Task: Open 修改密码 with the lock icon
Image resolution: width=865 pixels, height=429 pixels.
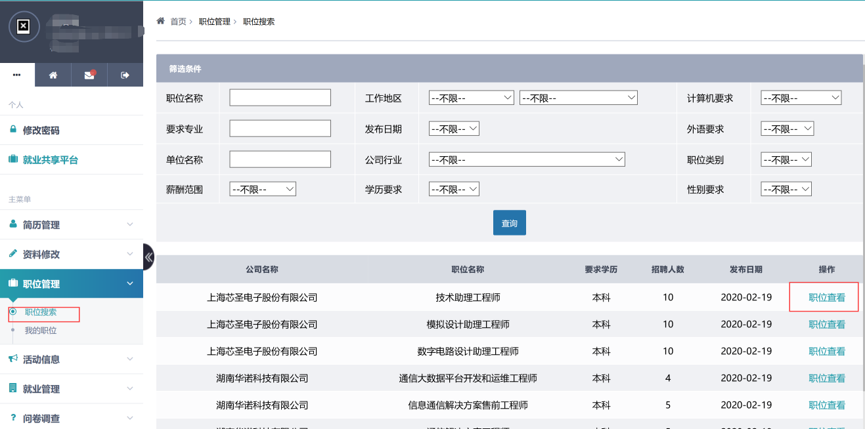Action: coord(41,131)
